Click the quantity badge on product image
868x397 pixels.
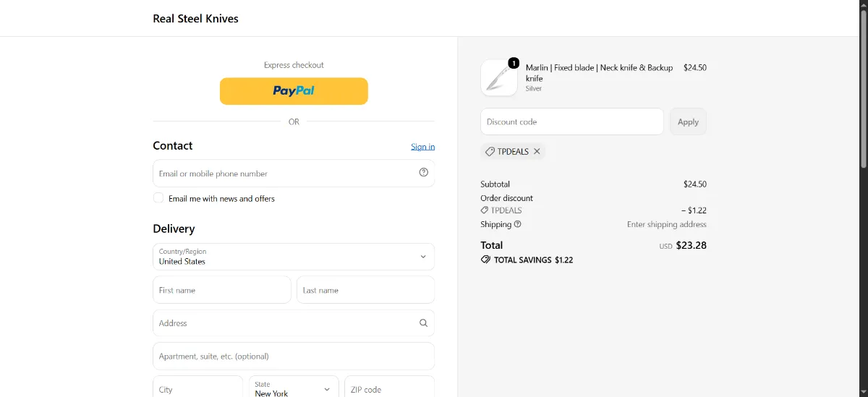pos(514,63)
